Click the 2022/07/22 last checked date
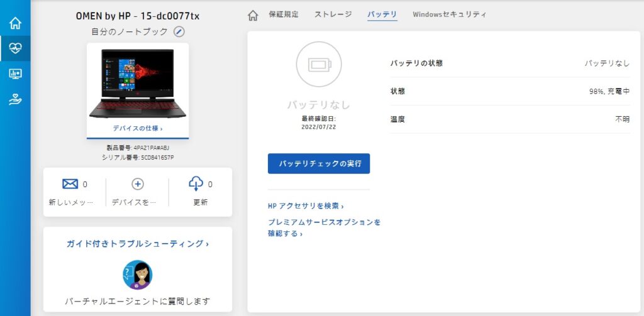This screenshot has width=644, height=316. pyautogui.click(x=319, y=127)
